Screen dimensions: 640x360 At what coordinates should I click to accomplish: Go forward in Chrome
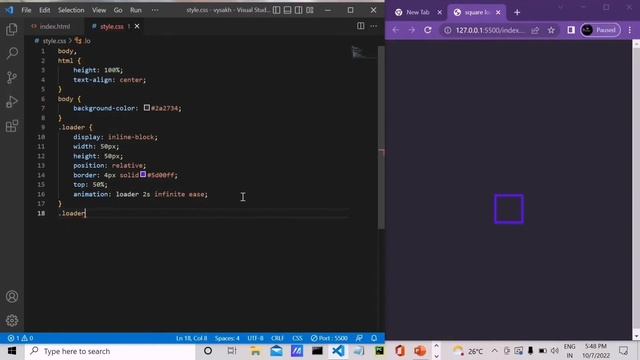click(x=411, y=30)
